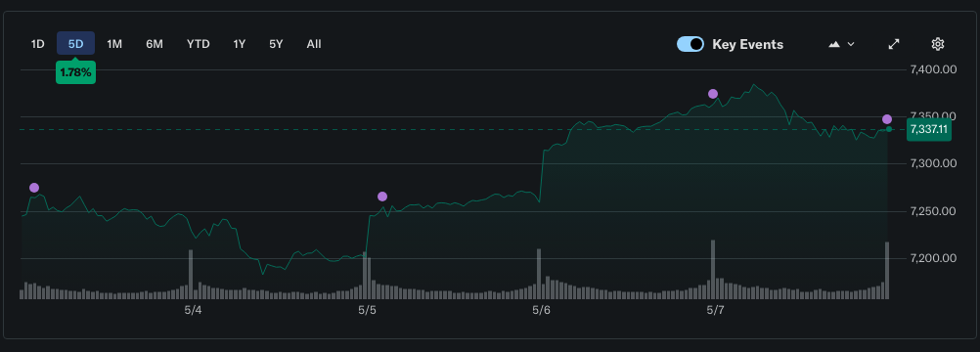The height and width of the screenshot is (352, 980).
Task: Click the 5/7 date label
Action: point(715,310)
